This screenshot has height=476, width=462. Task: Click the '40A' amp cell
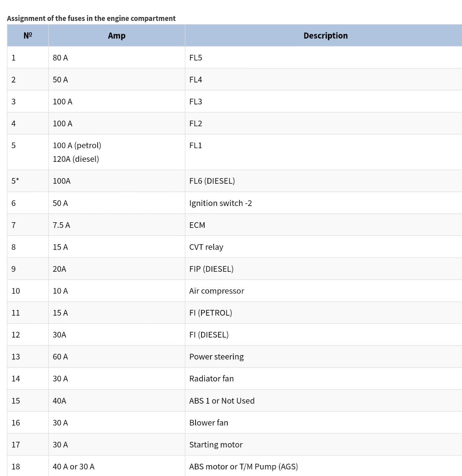coord(117,401)
